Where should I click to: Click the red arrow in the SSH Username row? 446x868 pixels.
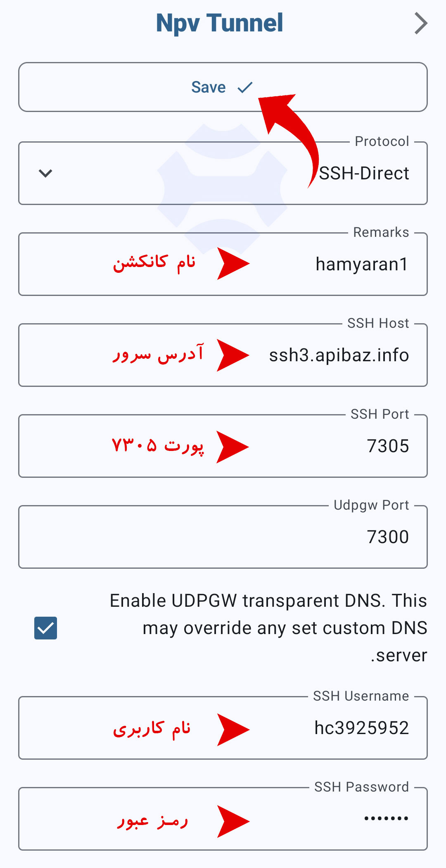[x=232, y=730]
